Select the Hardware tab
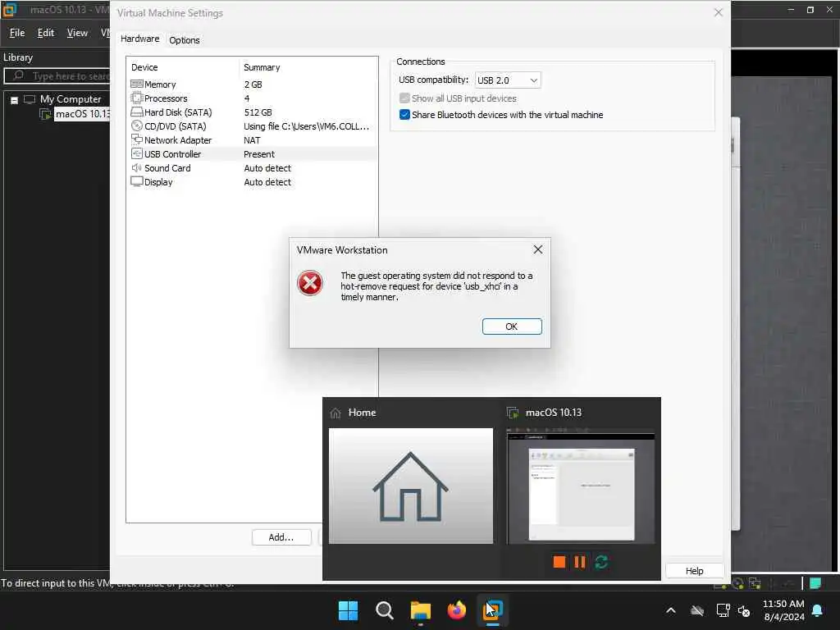 coord(139,39)
